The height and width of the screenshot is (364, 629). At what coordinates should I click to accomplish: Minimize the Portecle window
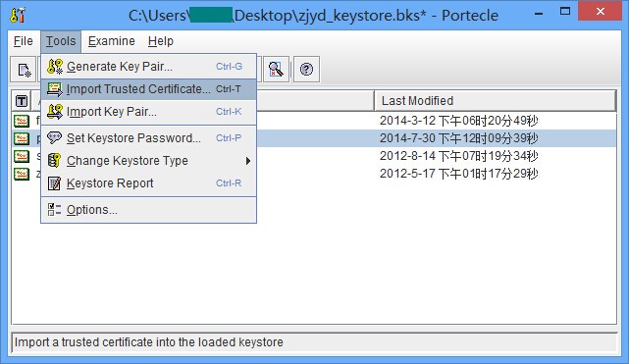pyautogui.click(x=539, y=13)
